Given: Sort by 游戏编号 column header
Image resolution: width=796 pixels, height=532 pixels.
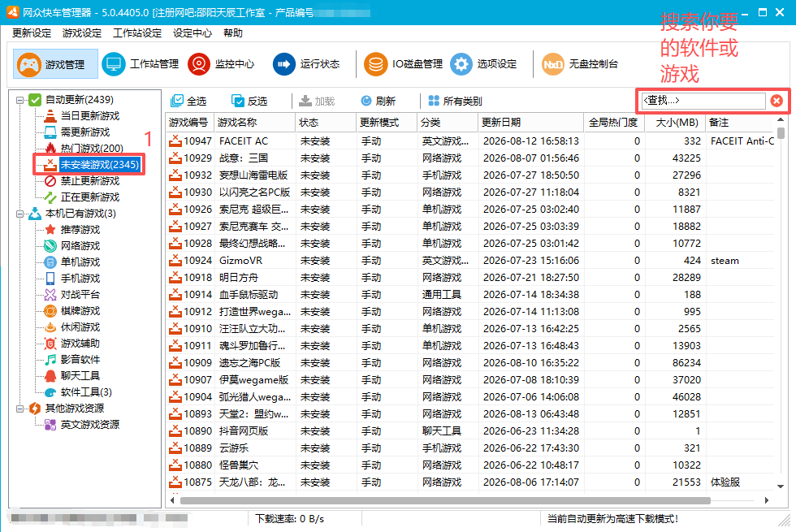Looking at the screenshot, I should 190,123.
